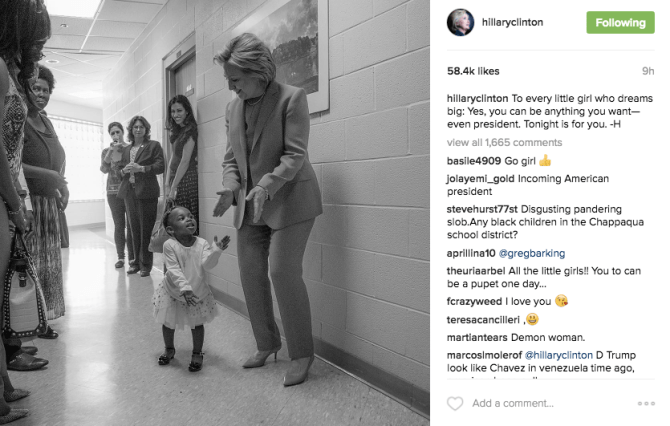The height and width of the screenshot is (426, 670).
Task: Open the @hillaryclinton mention in marcoslmolerof comment
Action: [558, 355]
